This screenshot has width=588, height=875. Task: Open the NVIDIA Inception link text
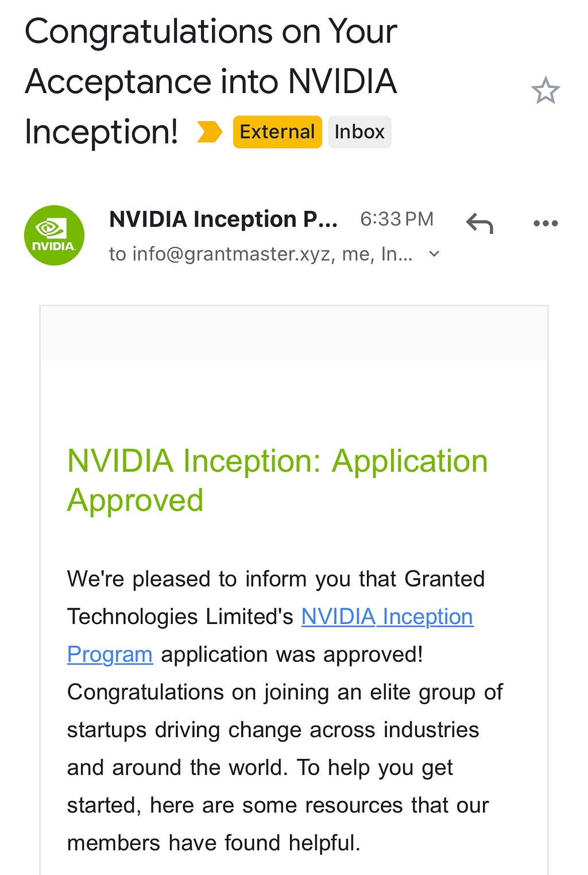tap(387, 616)
